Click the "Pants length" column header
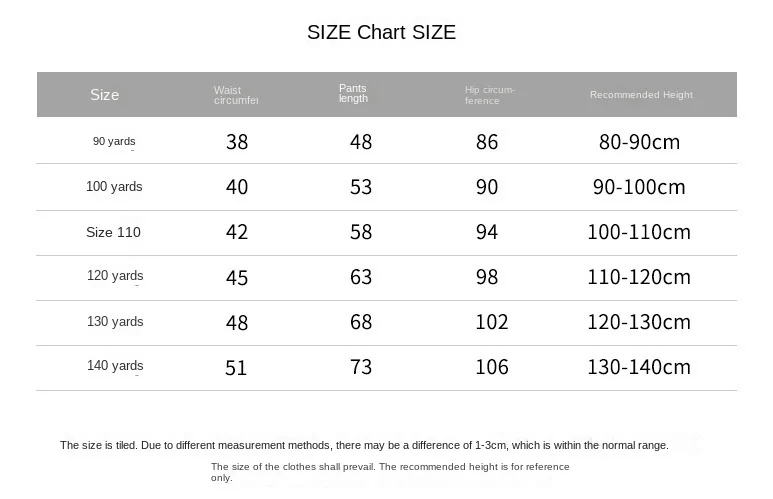This screenshot has height=499, width=773. coord(353,94)
